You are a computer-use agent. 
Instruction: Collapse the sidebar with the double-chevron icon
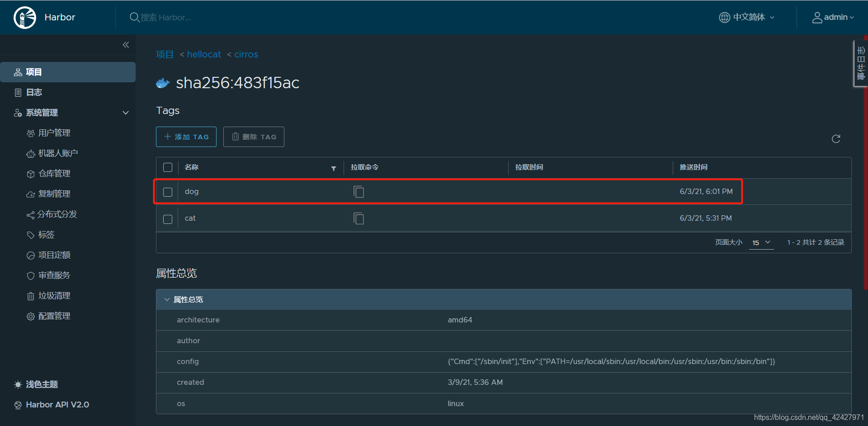126,45
